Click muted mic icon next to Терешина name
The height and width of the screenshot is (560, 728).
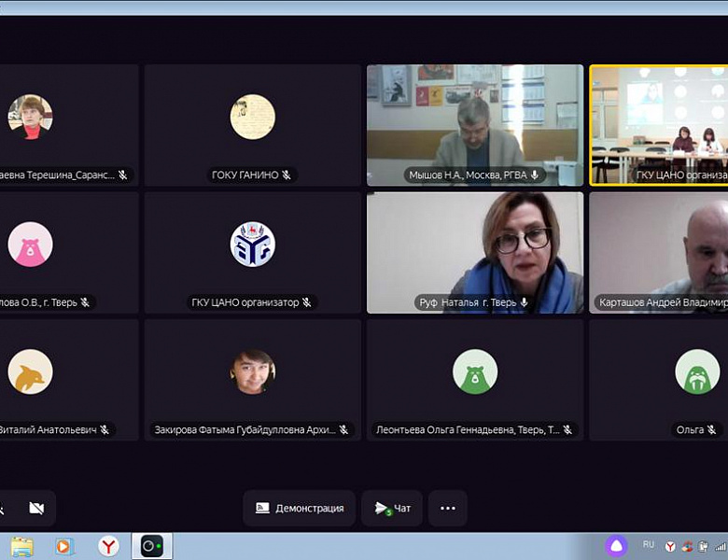pyautogui.click(x=122, y=175)
